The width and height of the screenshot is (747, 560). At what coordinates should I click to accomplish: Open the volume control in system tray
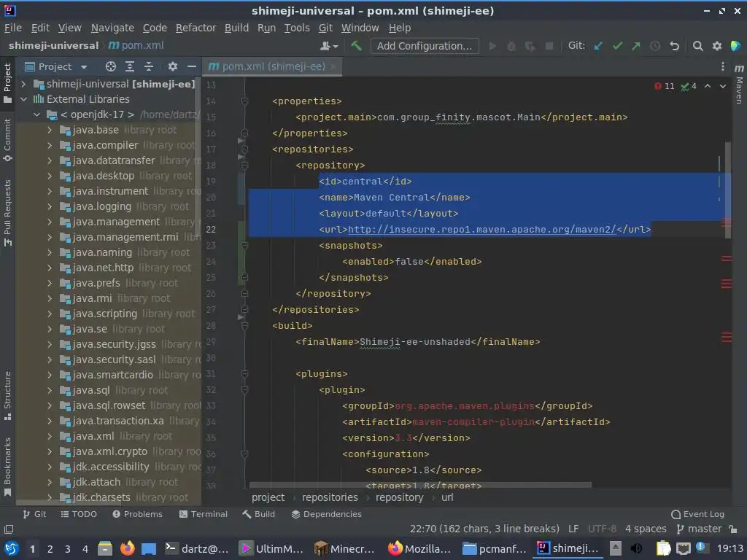tap(636, 548)
